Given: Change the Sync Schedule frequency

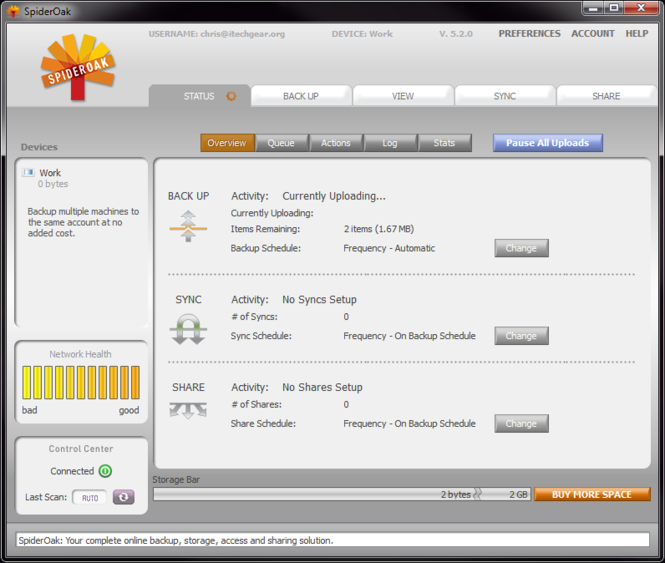Looking at the screenshot, I should (521, 336).
